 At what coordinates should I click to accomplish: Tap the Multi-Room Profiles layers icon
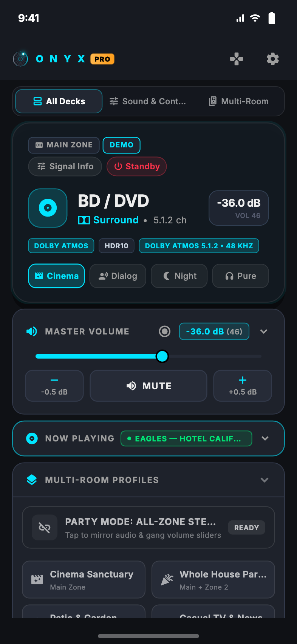[32, 480]
